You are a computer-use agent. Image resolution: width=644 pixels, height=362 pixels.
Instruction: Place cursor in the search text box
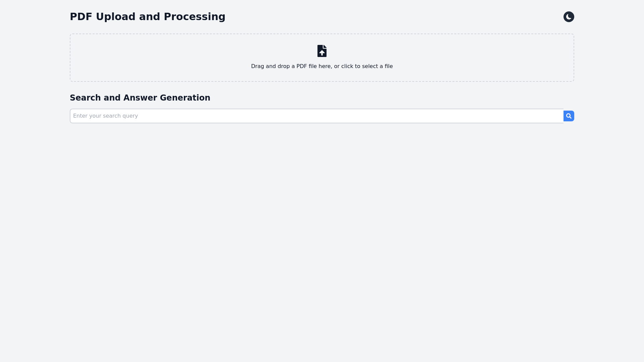pos(316,116)
